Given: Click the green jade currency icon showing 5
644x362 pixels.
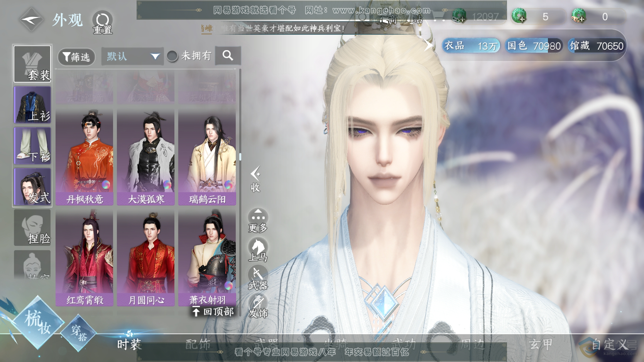Looking at the screenshot, I should [519, 16].
